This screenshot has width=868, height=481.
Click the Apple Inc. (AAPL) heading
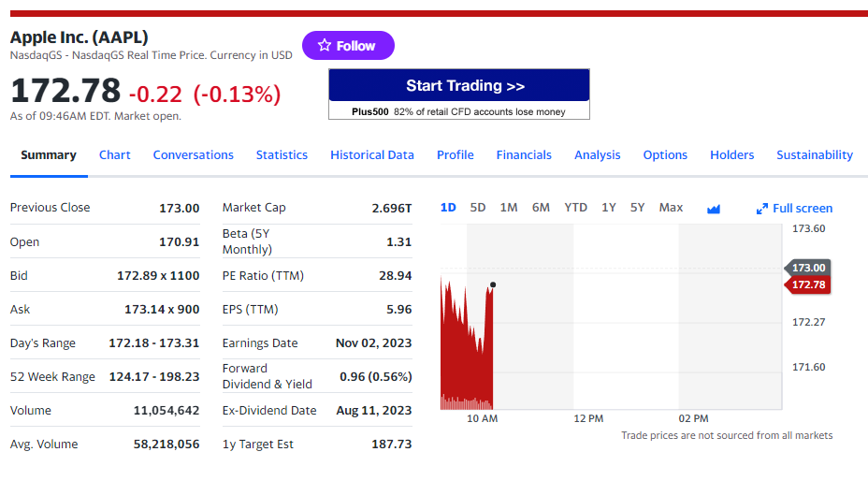point(80,37)
